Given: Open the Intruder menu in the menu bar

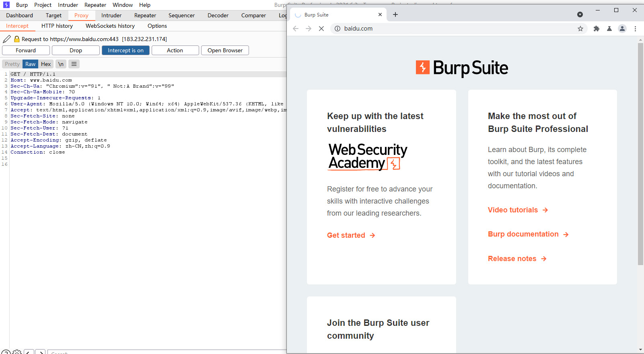Looking at the screenshot, I should (x=68, y=5).
